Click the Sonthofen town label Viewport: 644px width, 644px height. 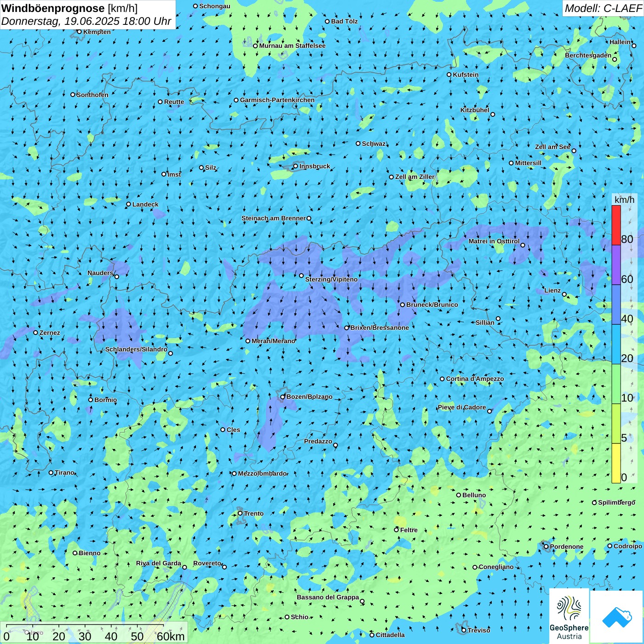click(x=92, y=95)
